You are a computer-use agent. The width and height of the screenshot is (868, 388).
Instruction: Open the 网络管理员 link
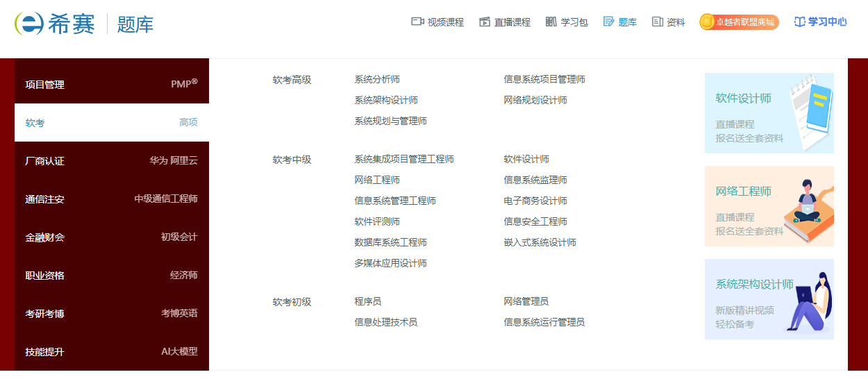[x=526, y=302]
